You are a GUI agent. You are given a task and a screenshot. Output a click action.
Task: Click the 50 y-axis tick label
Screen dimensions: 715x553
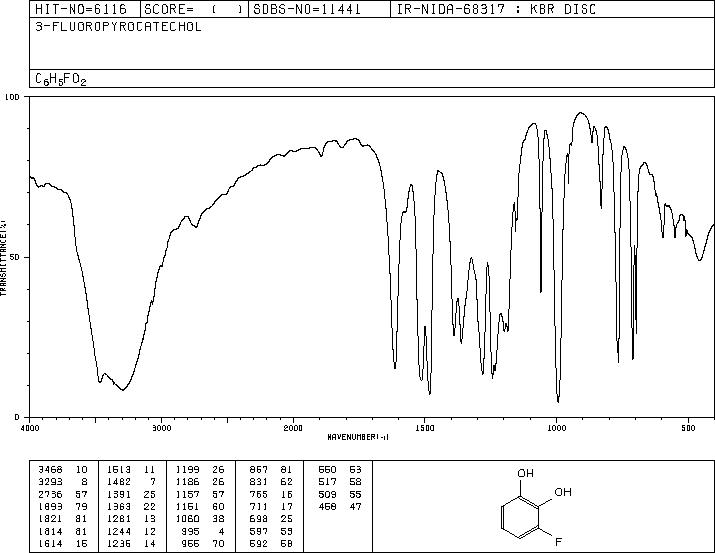pos(16,257)
